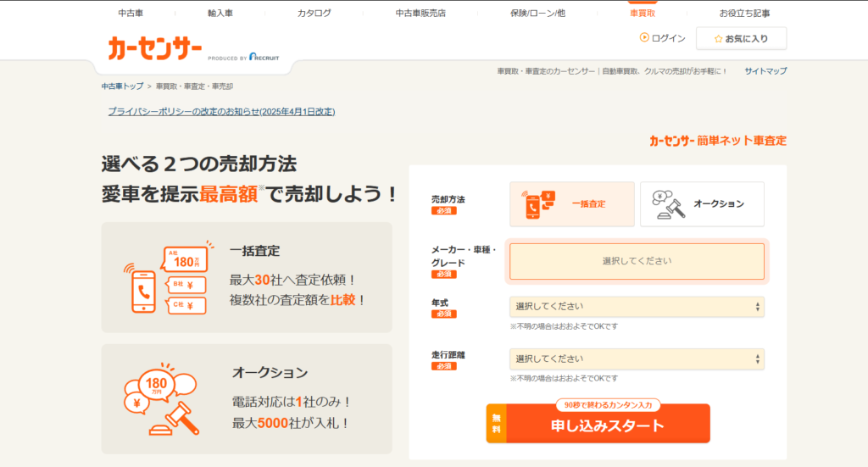Click the カーセンサー logo
The height and width of the screenshot is (467, 868).
coord(153,47)
